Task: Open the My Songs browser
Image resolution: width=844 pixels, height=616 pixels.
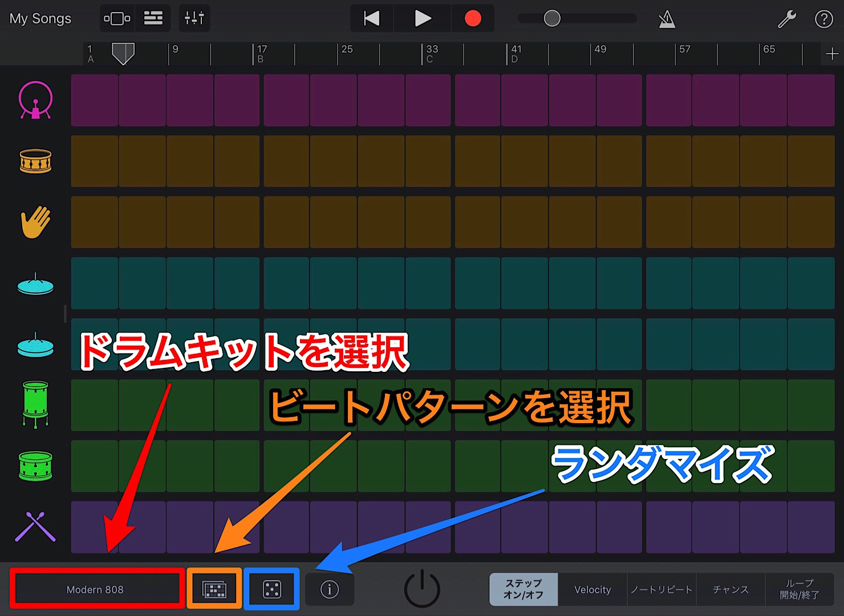Action: click(40, 18)
